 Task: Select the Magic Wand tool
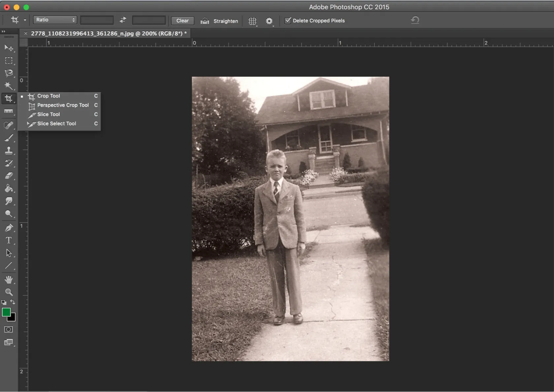click(9, 86)
